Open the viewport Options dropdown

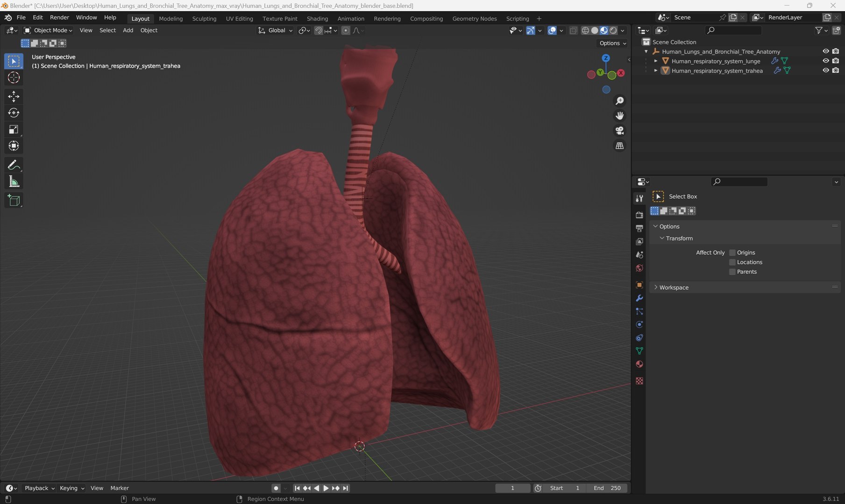613,43
